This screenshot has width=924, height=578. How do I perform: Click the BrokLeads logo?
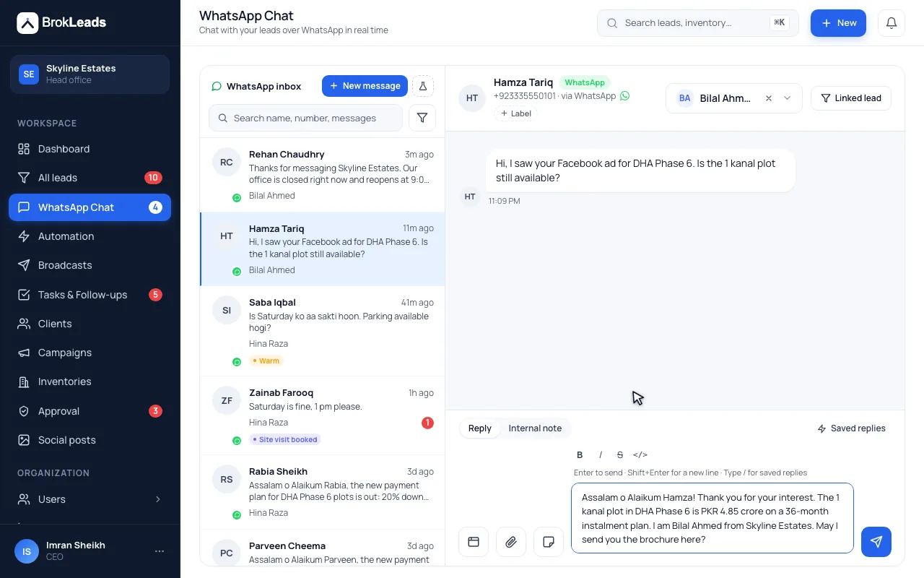click(x=61, y=23)
